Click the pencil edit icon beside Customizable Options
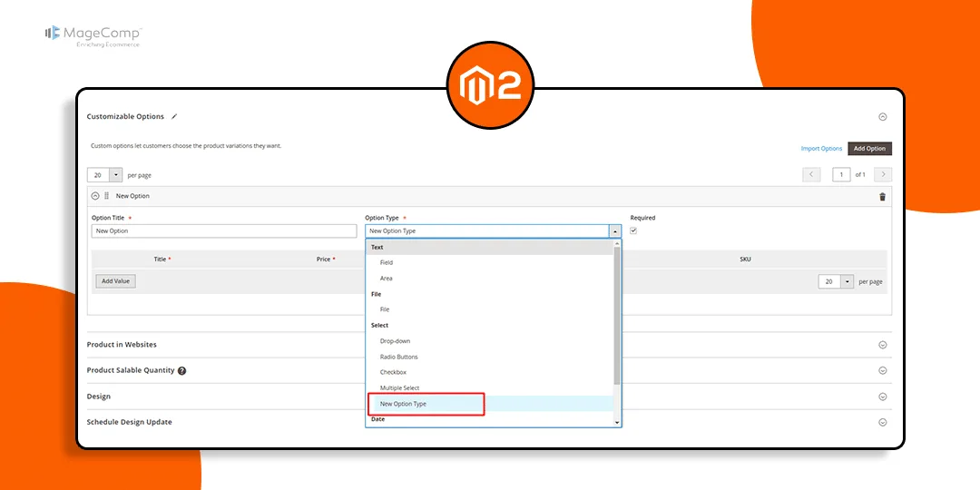Viewport: 980px width, 490px height. pos(174,116)
